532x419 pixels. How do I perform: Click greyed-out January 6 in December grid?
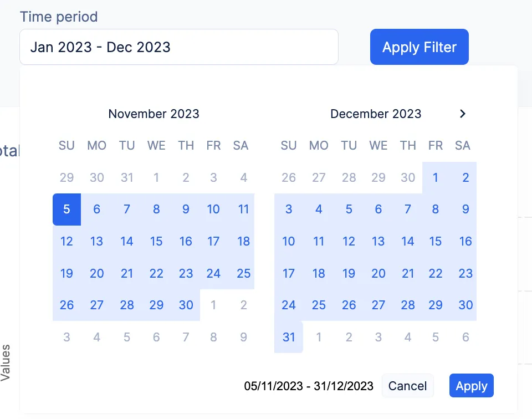[465, 337]
